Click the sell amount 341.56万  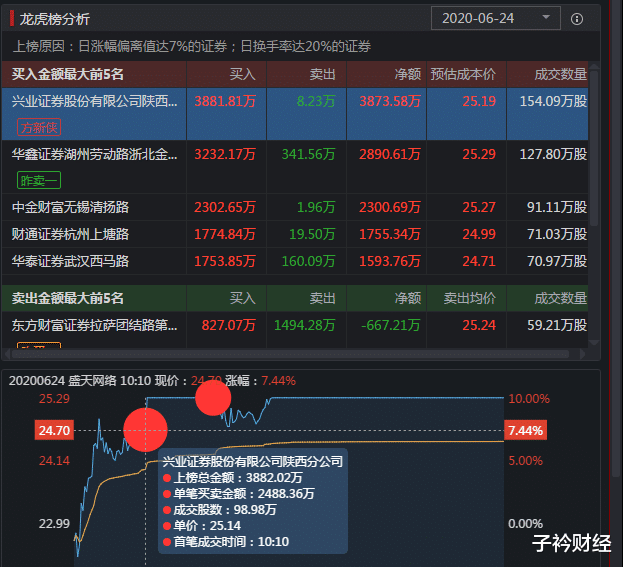308,154
